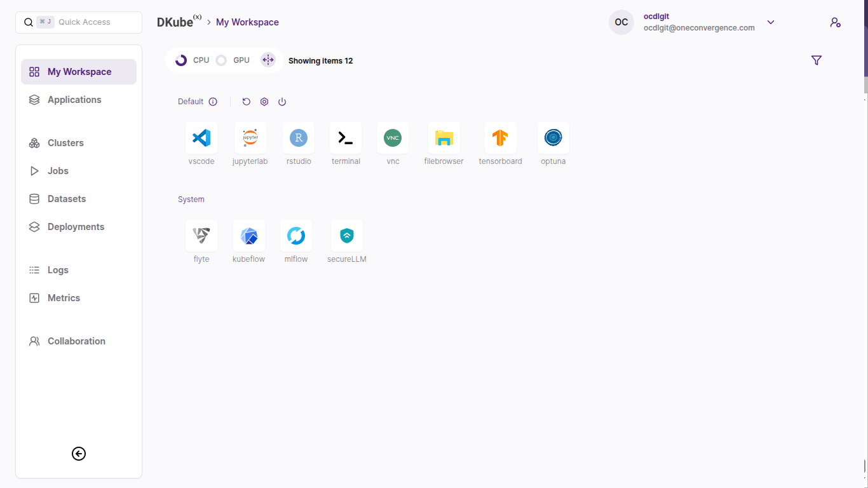
Task: Click the power icon beside Default
Action: tap(282, 102)
